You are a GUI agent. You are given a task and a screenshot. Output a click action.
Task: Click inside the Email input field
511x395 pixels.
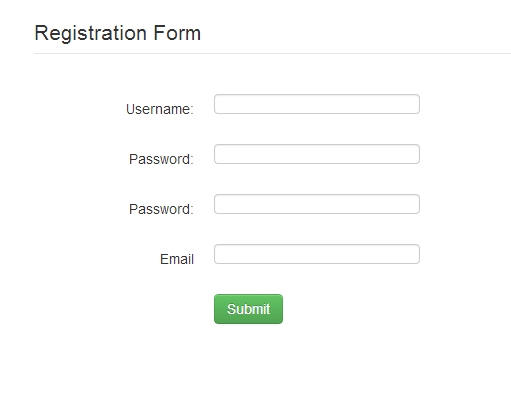coord(317,254)
